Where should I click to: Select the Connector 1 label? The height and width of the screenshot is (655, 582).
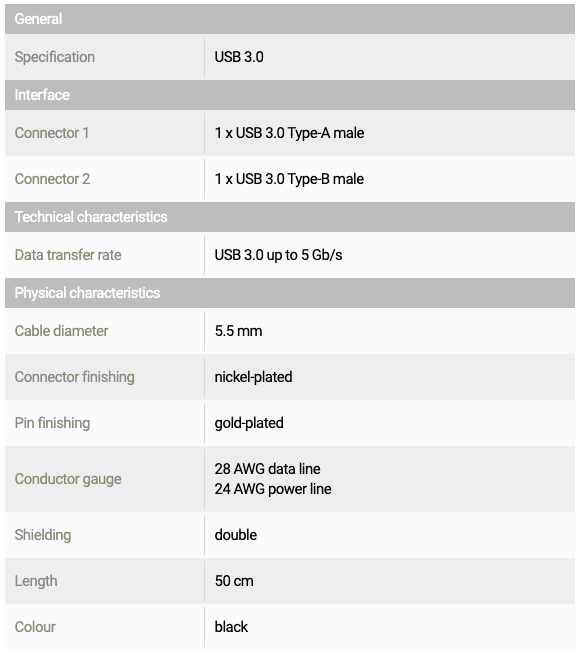[52, 133]
